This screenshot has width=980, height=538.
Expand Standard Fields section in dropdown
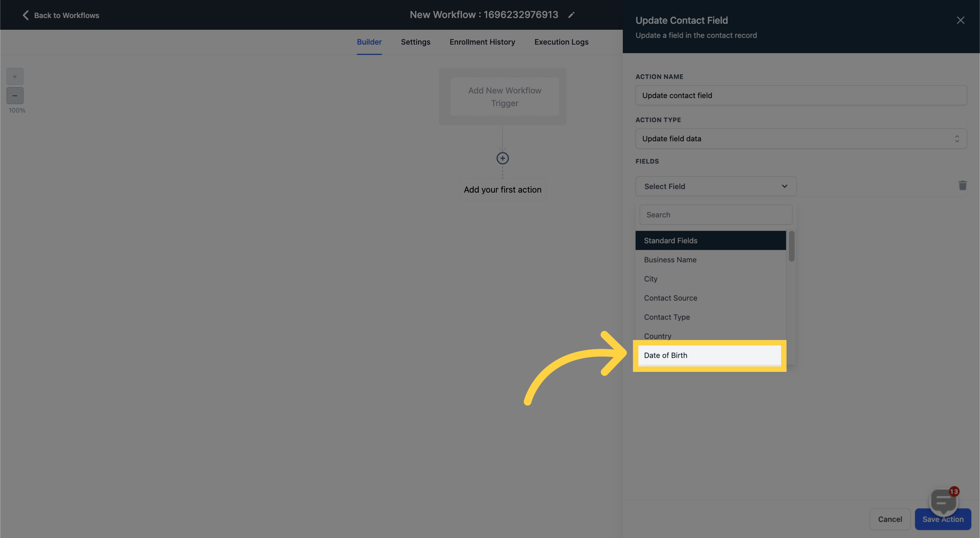(710, 240)
